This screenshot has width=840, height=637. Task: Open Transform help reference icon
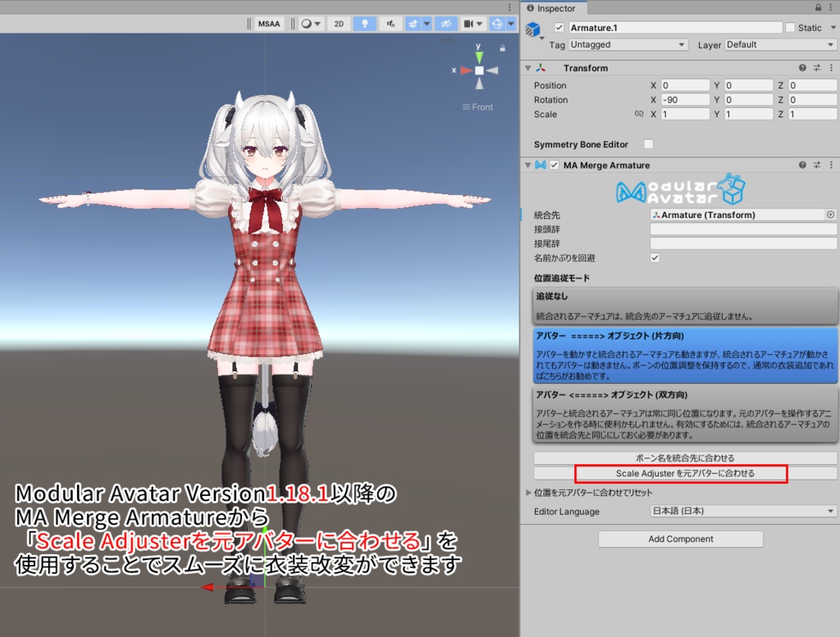[x=802, y=68]
